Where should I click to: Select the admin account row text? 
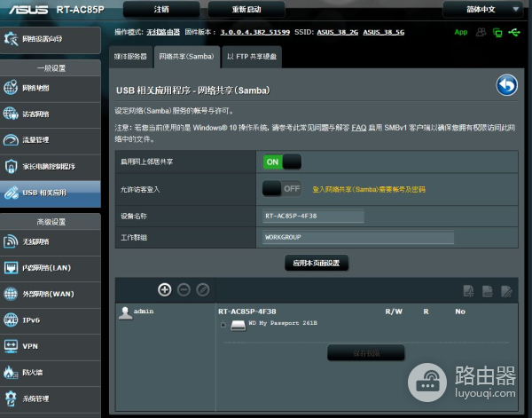(144, 311)
